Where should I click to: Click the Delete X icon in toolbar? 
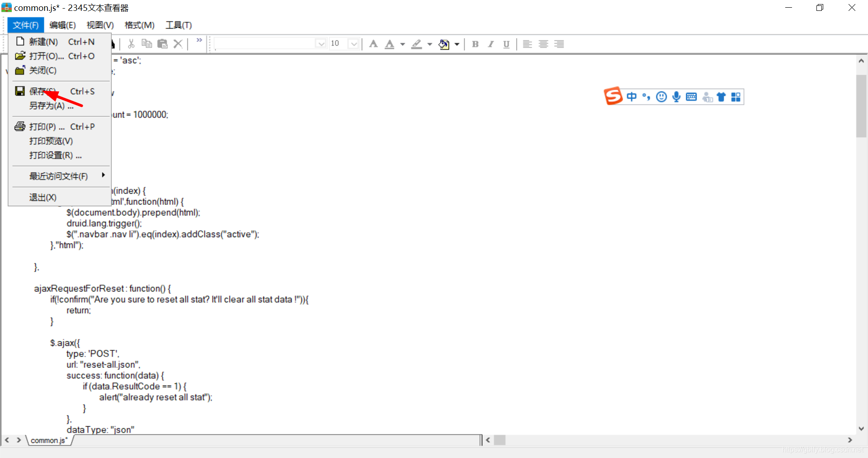(x=178, y=44)
